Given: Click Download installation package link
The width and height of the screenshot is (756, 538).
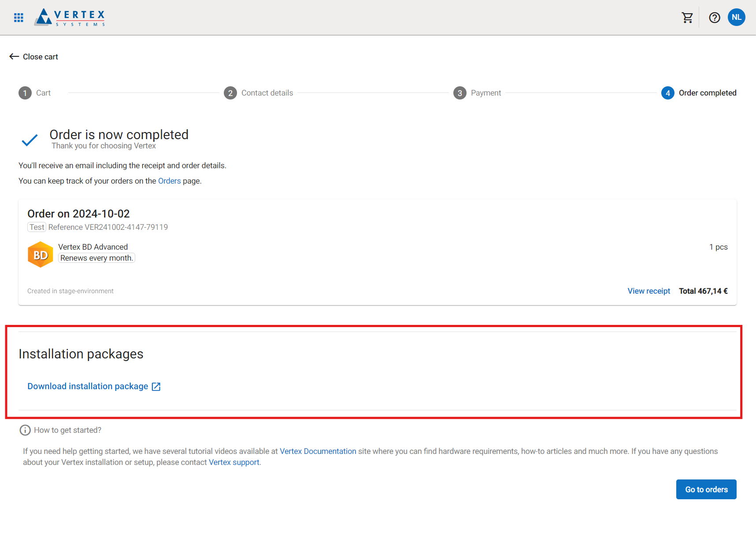Looking at the screenshot, I should (x=88, y=387).
